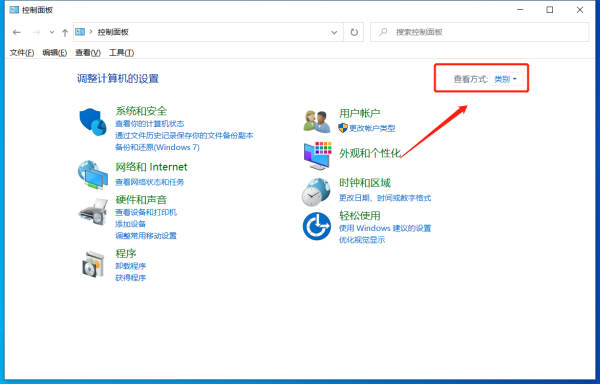Click the refresh button beside address bar

pos(354,32)
